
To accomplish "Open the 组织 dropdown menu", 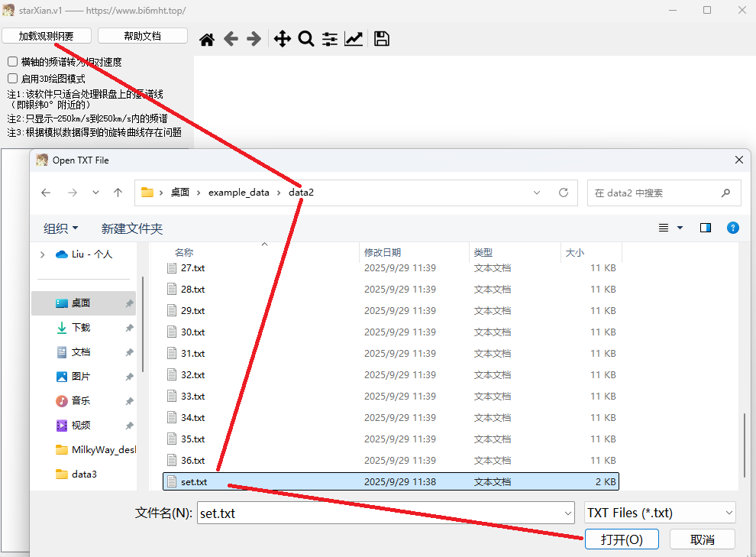I will pos(61,228).
